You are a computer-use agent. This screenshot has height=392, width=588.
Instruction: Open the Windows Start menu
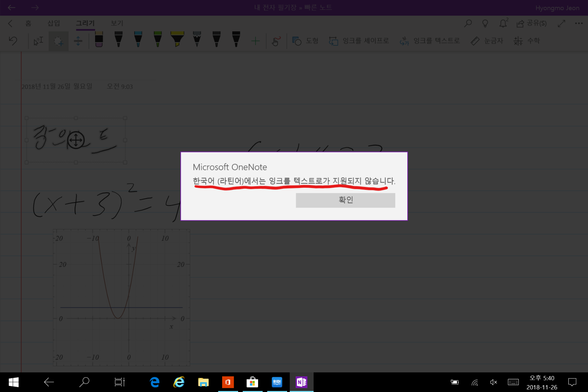[x=13, y=382]
